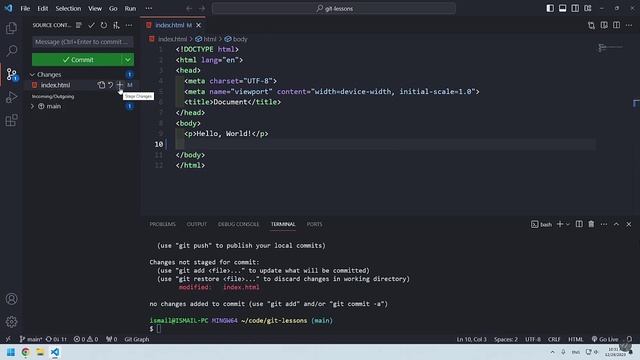640x360 pixels.
Task: Open Chrome from the taskbar
Action: pyautogui.click(x=26, y=352)
